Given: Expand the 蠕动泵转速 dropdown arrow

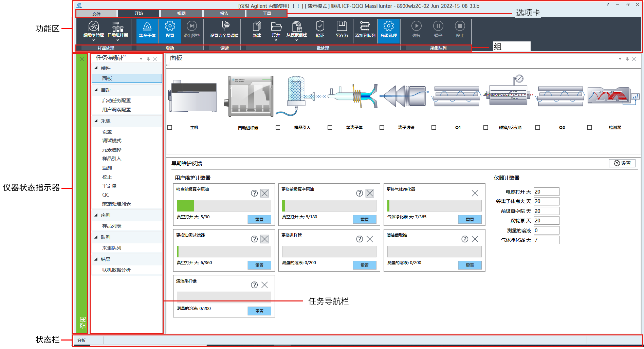Looking at the screenshot, I should tap(94, 40).
